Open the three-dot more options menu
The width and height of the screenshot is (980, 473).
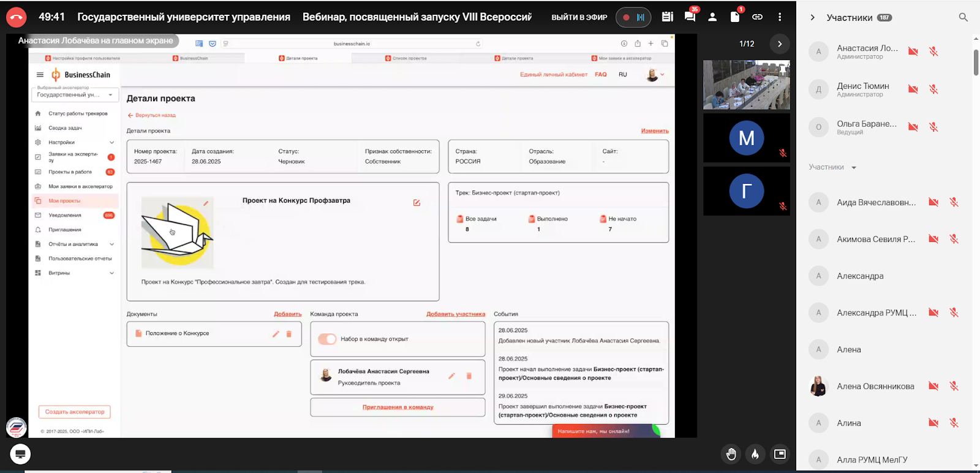click(x=780, y=17)
